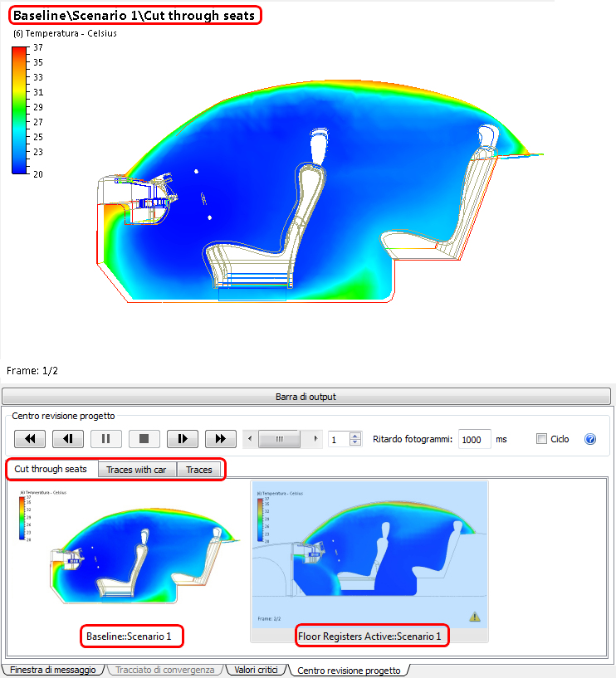Image resolution: width=616 pixels, height=678 pixels.
Task: Decrease frame number with down stepper
Action: 355,443
